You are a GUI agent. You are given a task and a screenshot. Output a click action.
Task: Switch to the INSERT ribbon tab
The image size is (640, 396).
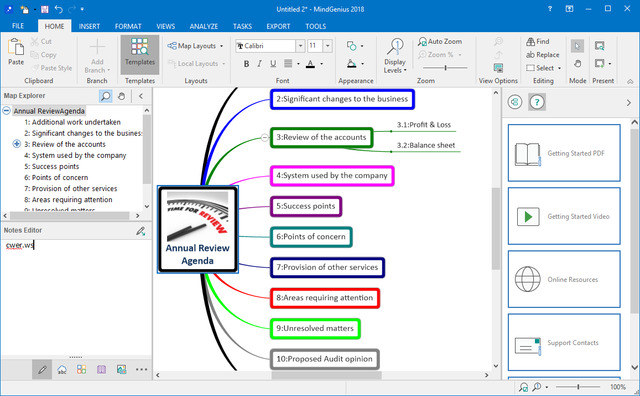click(89, 26)
